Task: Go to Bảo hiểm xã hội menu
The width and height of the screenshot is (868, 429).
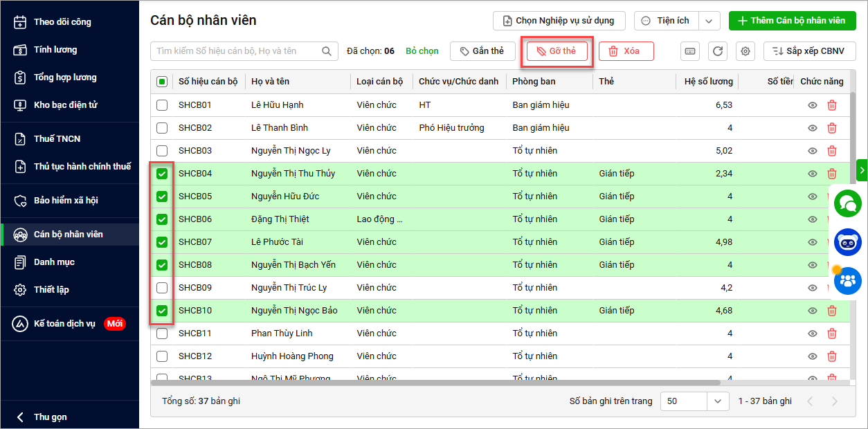Action: click(66, 201)
